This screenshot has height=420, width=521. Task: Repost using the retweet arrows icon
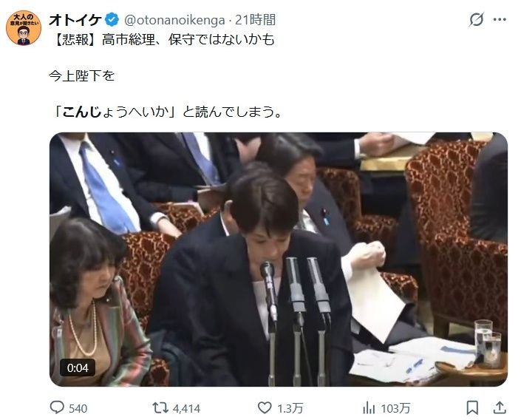tap(160, 407)
